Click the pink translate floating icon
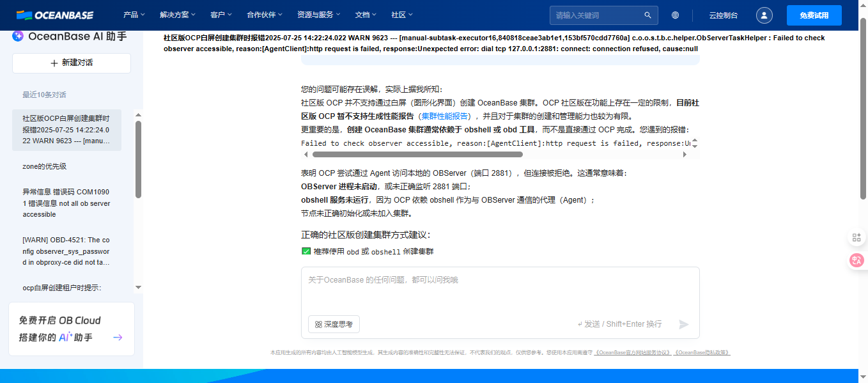 tap(857, 260)
